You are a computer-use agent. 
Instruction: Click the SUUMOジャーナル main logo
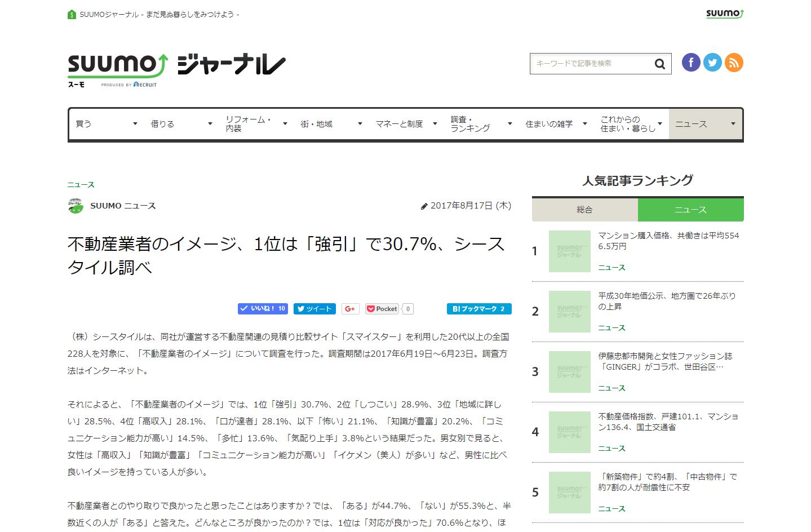[176, 70]
